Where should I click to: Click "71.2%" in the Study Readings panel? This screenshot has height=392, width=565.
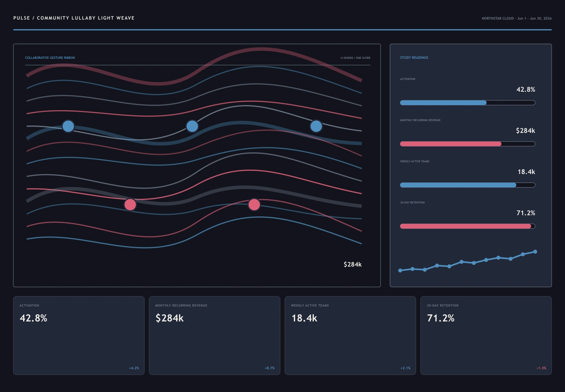(526, 213)
